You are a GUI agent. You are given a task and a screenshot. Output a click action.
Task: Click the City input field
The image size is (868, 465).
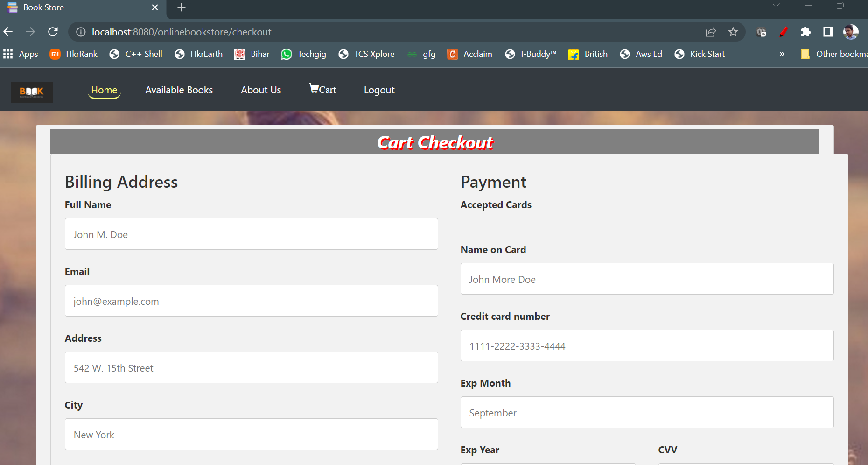tap(252, 434)
